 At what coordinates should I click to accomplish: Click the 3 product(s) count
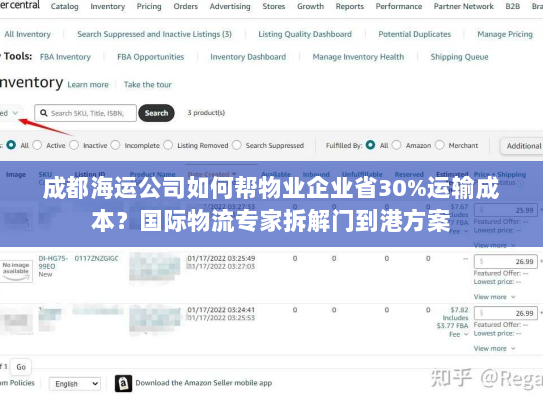[x=206, y=113]
